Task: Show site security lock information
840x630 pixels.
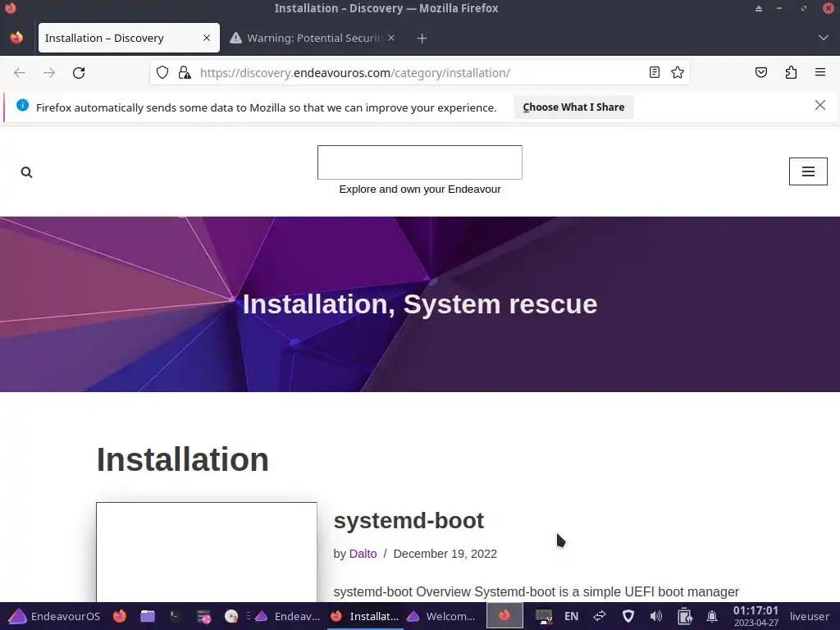Action: [185, 72]
